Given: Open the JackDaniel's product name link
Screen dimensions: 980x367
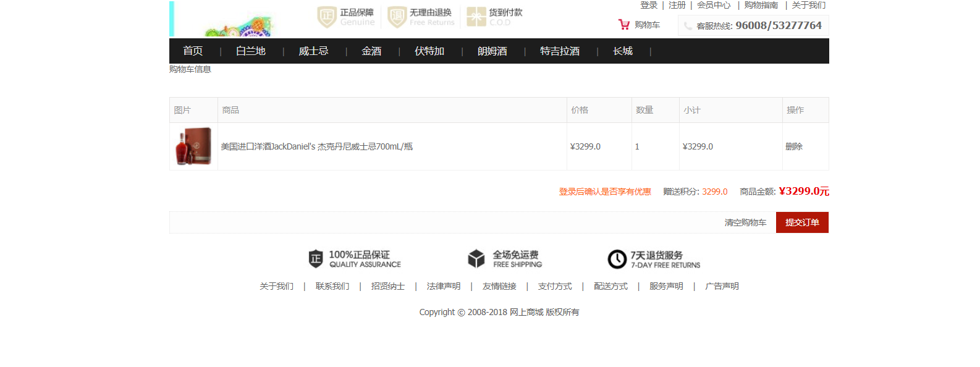Looking at the screenshot, I should [316, 146].
